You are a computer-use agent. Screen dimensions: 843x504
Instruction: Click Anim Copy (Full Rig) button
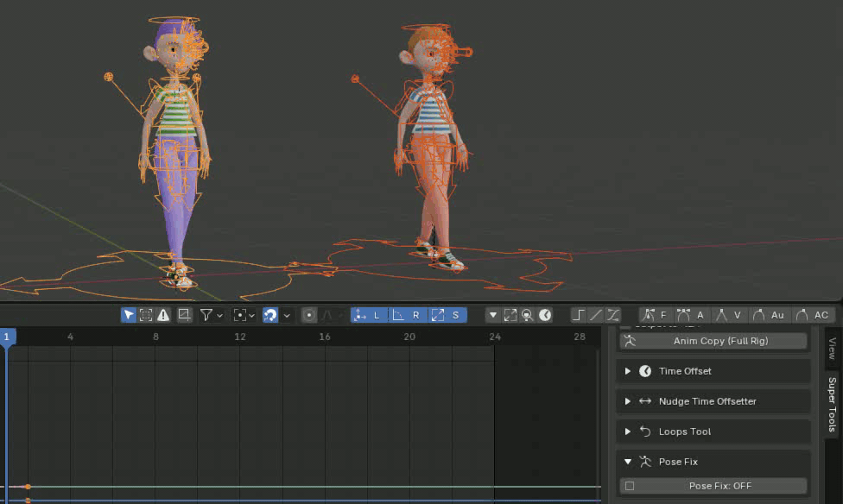pos(713,341)
